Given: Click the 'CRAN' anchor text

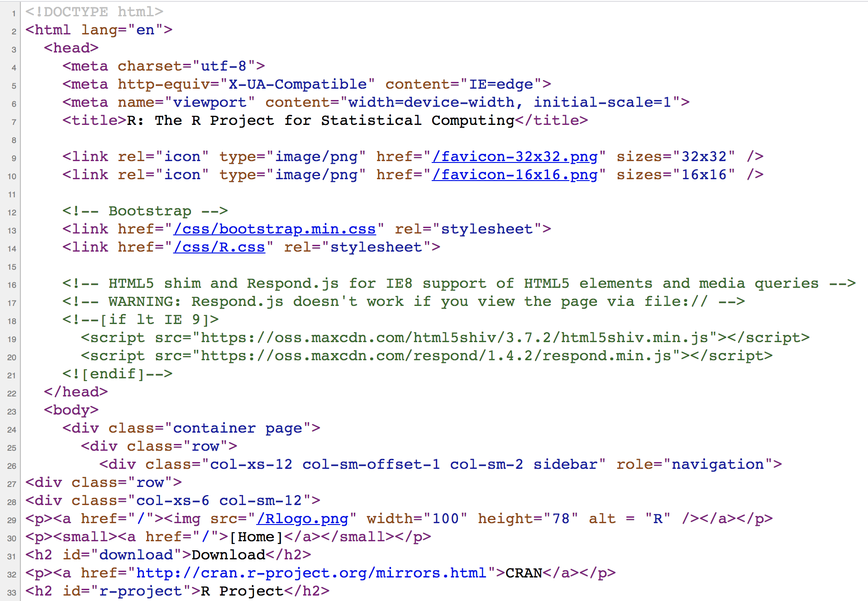Looking at the screenshot, I should (524, 573).
